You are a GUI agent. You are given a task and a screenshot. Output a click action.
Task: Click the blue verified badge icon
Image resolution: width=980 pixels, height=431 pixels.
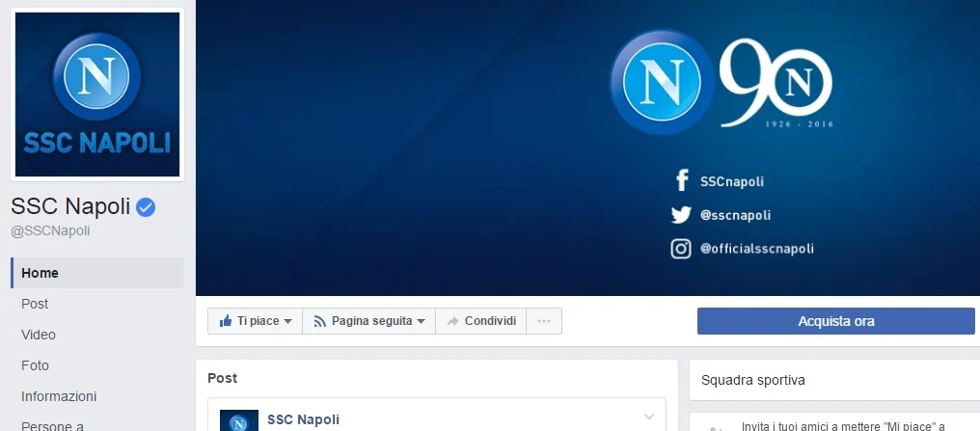tap(146, 207)
